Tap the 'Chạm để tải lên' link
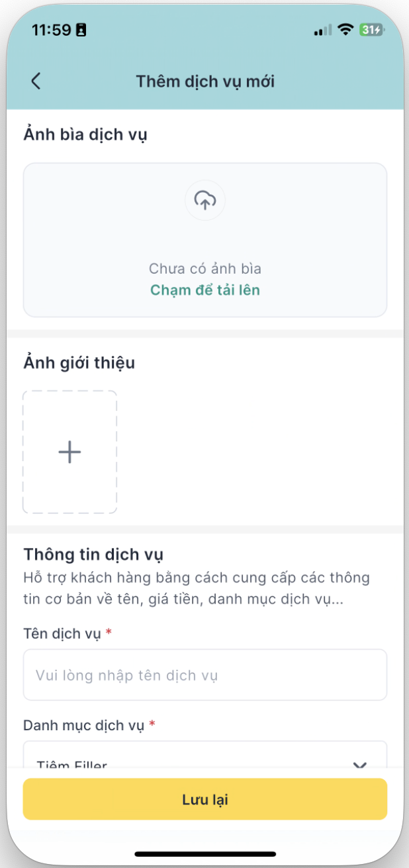The image size is (409, 868). click(205, 290)
